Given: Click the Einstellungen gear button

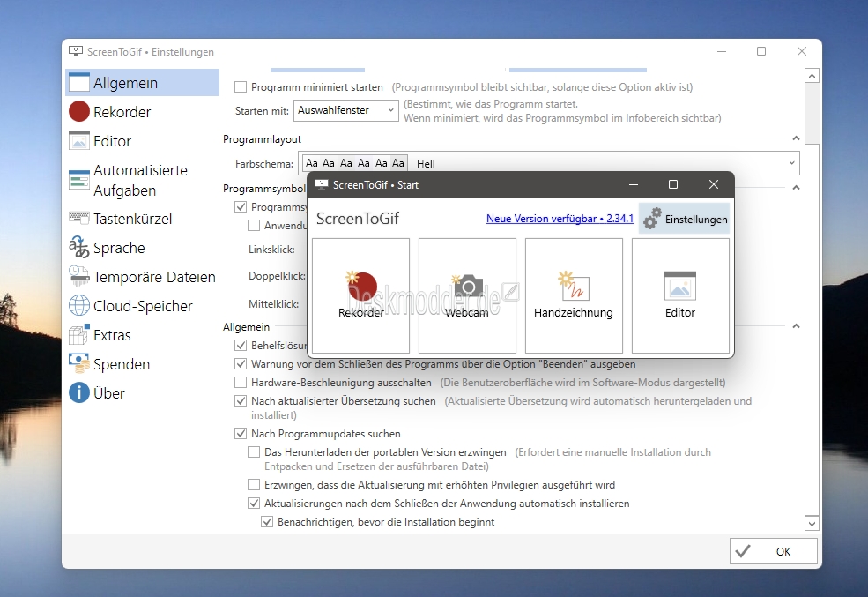Looking at the screenshot, I should 684,218.
